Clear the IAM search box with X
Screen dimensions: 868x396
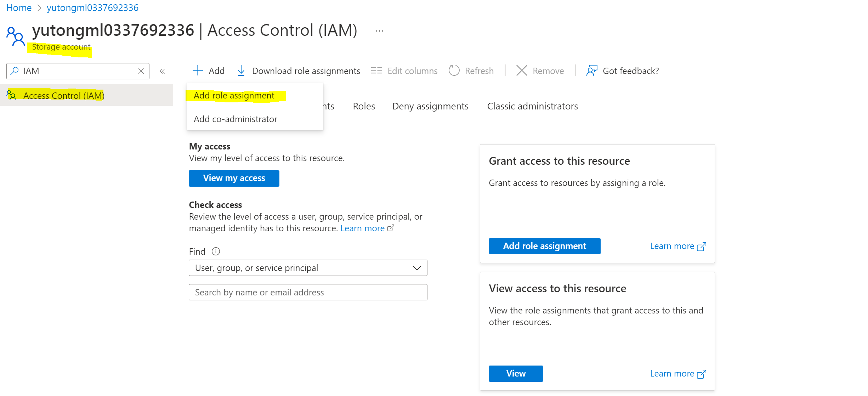(141, 71)
